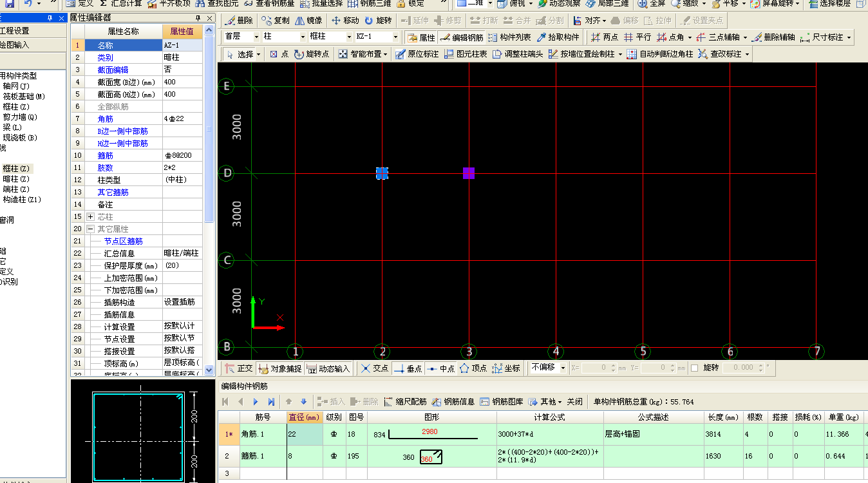Click 批量选择 batch select
This screenshot has height=483, width=868.
click(321, 3)
